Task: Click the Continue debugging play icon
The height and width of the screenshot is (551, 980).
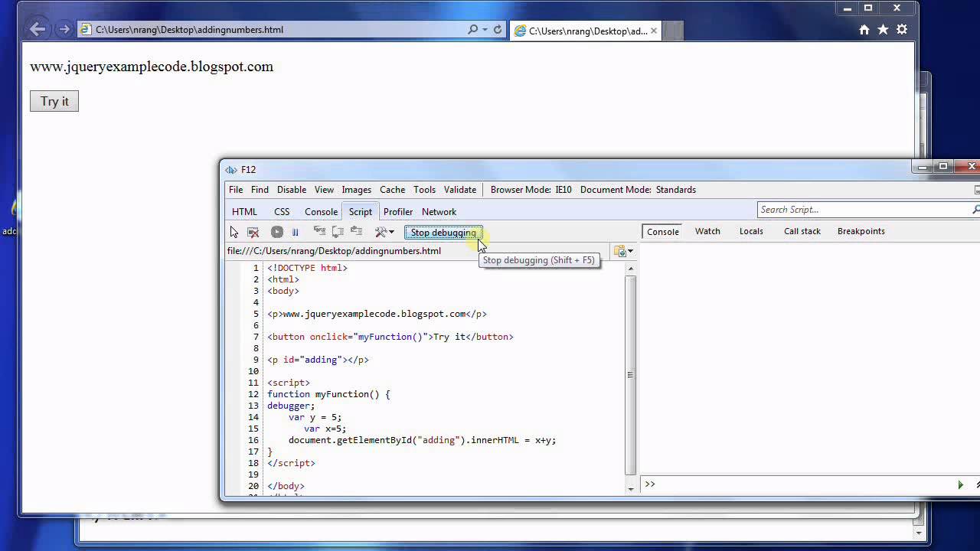Action: [277, 232]
